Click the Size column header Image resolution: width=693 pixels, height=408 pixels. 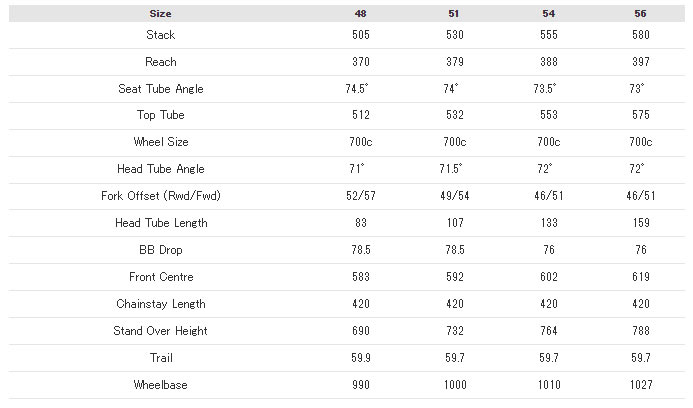160,14
